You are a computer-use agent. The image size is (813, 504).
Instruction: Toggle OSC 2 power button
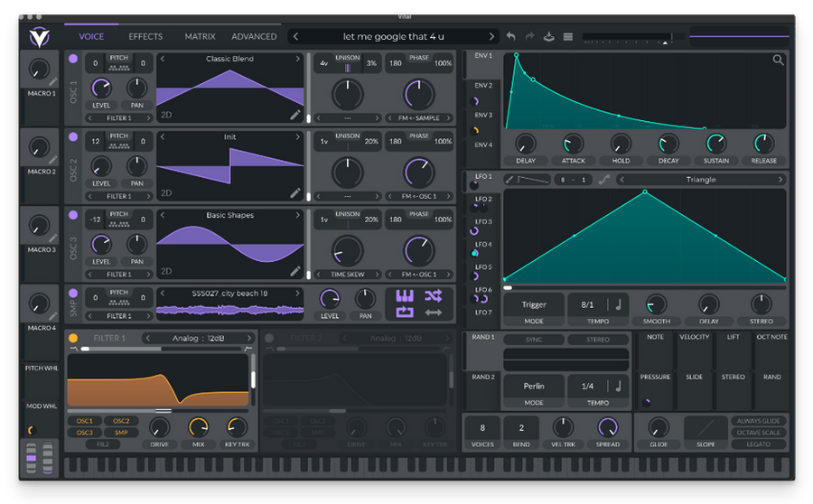(73, 137)
